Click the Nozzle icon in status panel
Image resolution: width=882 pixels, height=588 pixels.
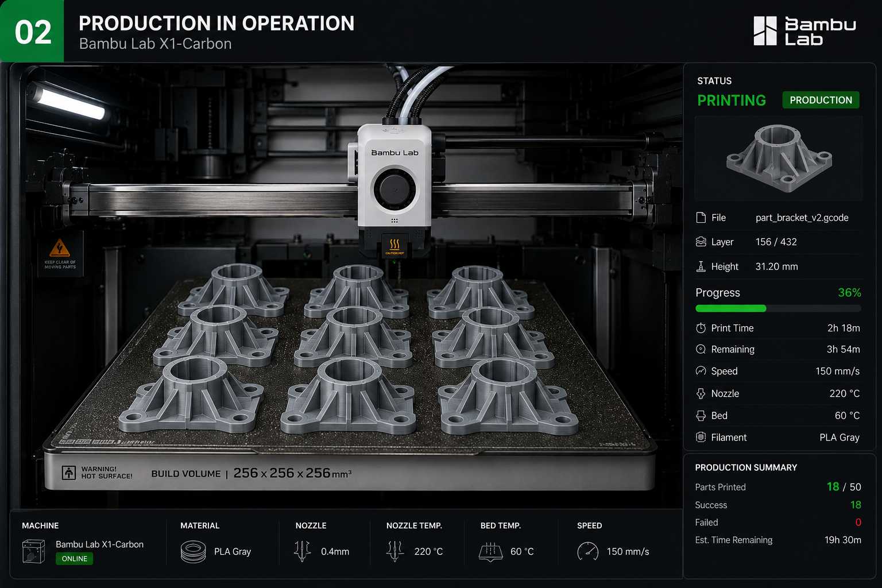(x=701, y=393)
